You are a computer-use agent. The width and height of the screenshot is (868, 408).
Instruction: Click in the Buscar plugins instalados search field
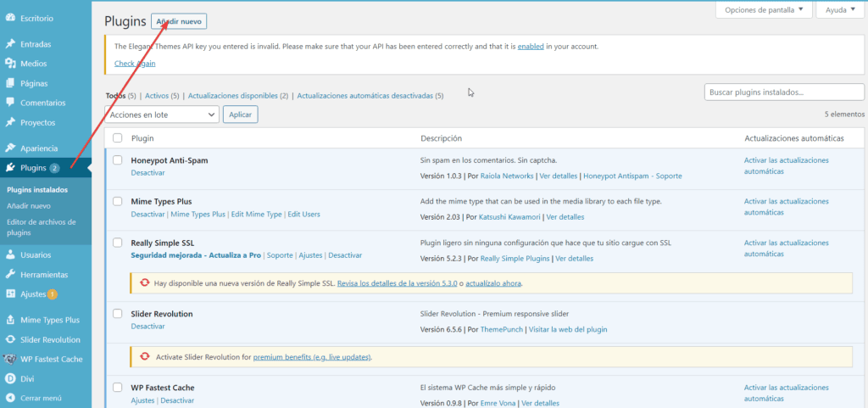pos(784,92)
